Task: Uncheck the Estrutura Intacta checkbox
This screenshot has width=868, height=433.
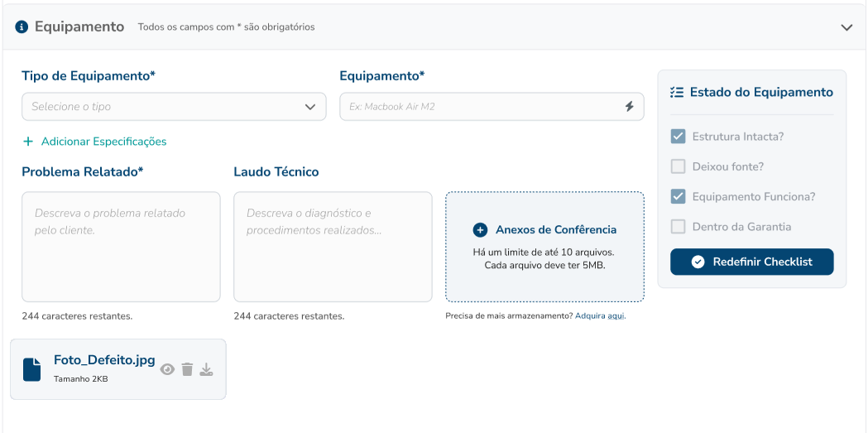Action: pos(678,137)
